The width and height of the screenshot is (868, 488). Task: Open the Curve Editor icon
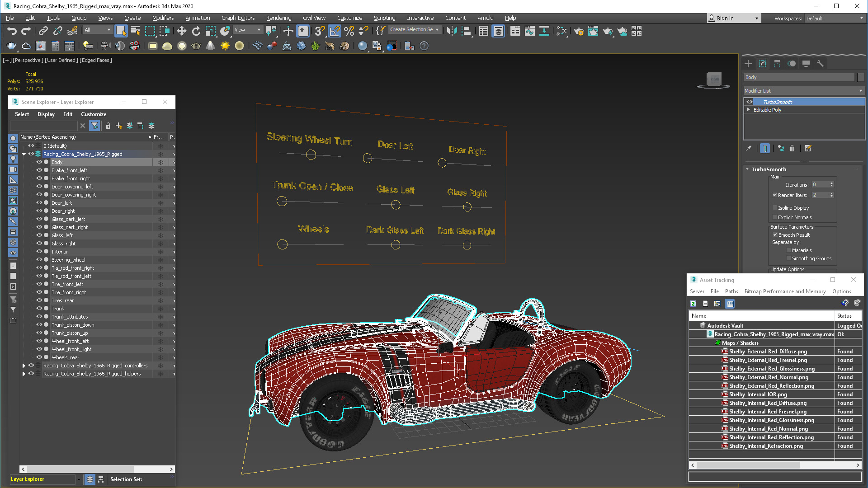[529, 31]
